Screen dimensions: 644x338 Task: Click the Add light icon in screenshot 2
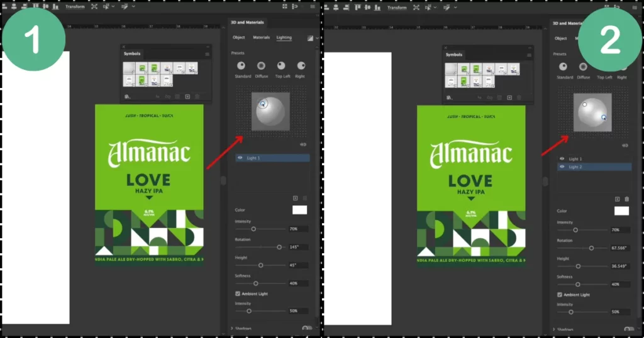pos(618,199)
